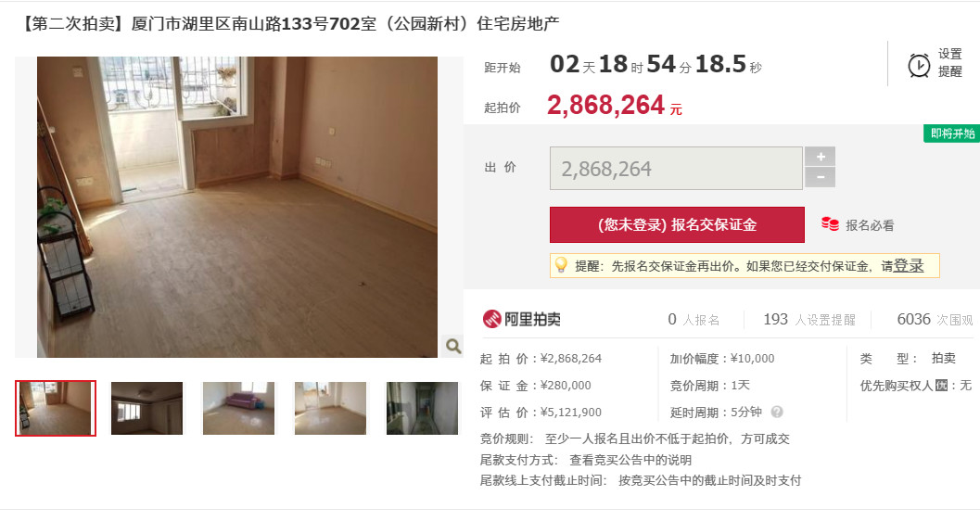The width and height of the screenshot is (980, 521).
Task: Select the second thumbnail with ceiling view
Action: [x=146, y=408]
